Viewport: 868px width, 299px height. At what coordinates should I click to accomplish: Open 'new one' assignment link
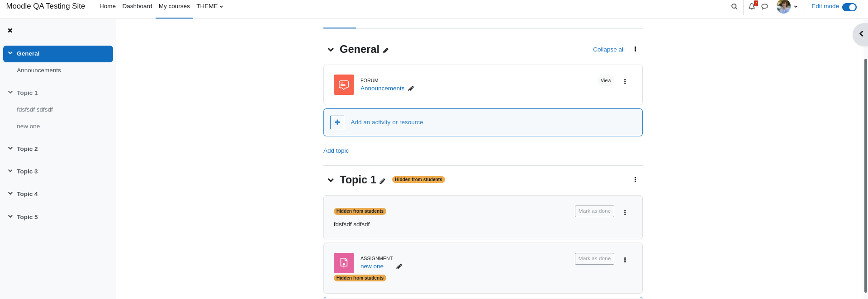point(372,266)
